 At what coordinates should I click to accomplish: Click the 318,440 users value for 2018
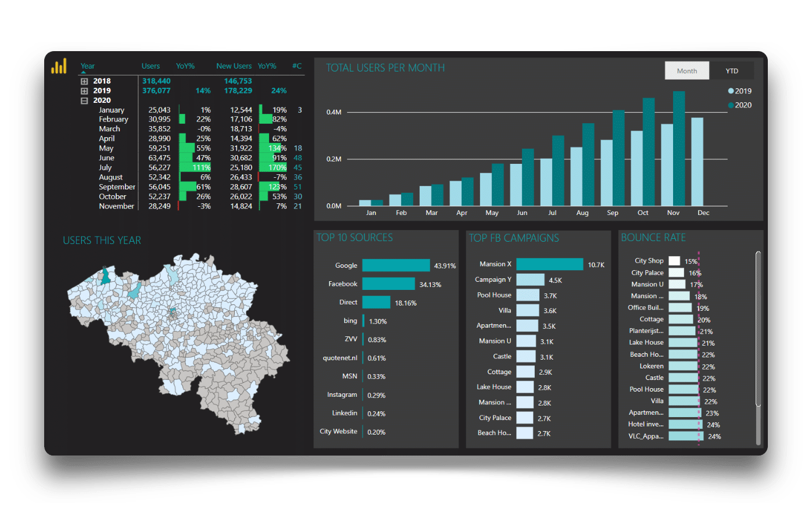(156, 81)
